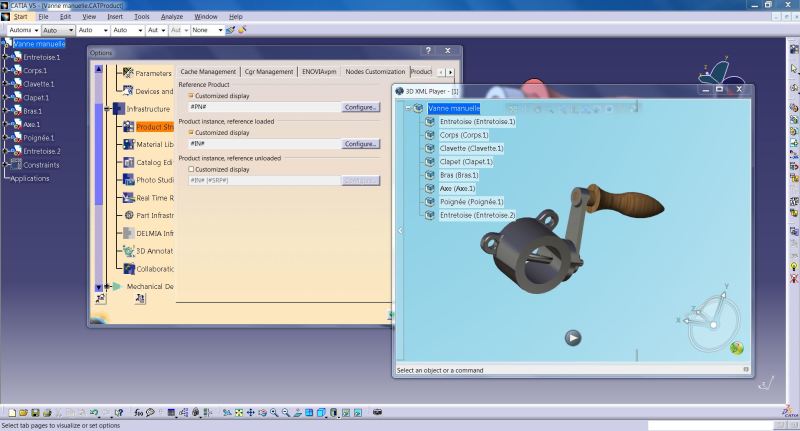
Task: Click the What's This help pointer icon
Action: 119,413
